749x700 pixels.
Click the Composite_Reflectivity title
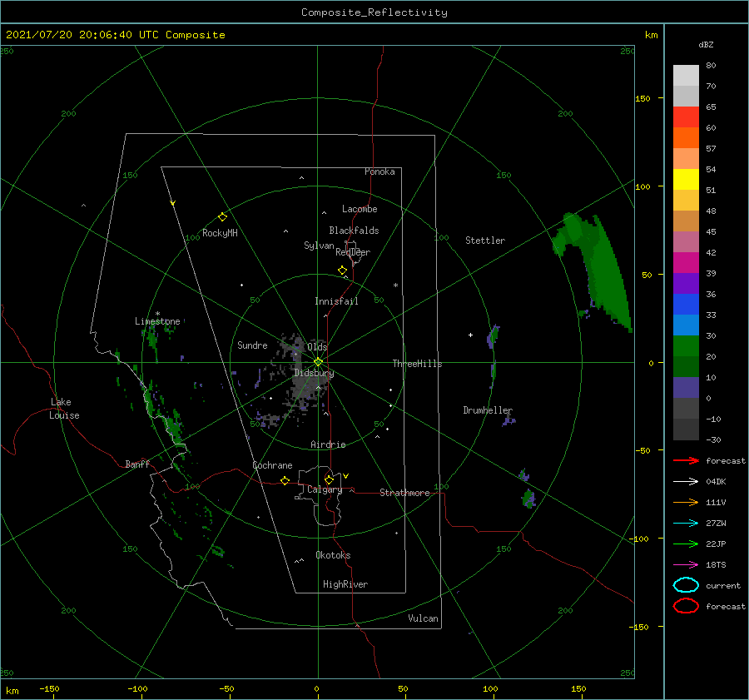pyautogui.click(x=374, y=12)
